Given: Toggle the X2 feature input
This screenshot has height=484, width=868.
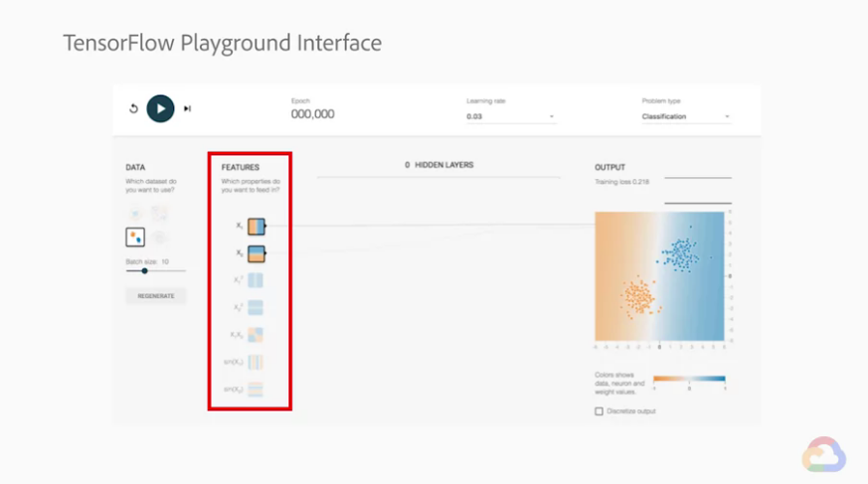Looking at the screenshot, I should click(x=257, y=253).
